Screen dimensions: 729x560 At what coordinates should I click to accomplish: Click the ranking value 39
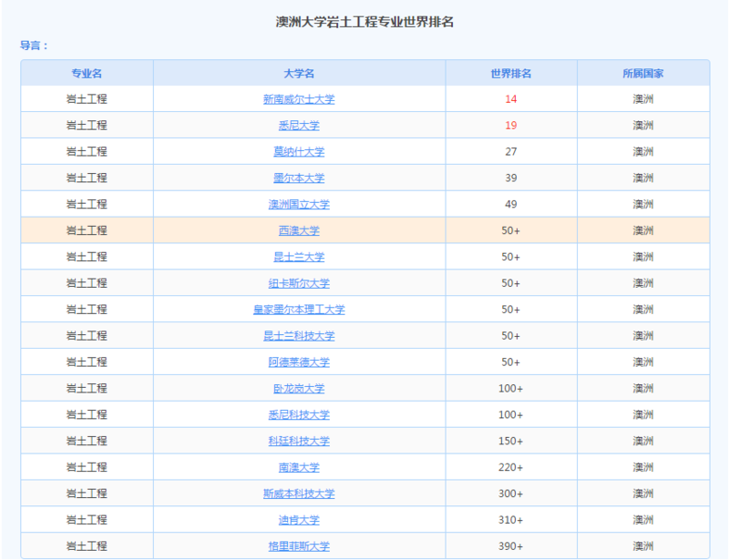[x=511, y=178]
